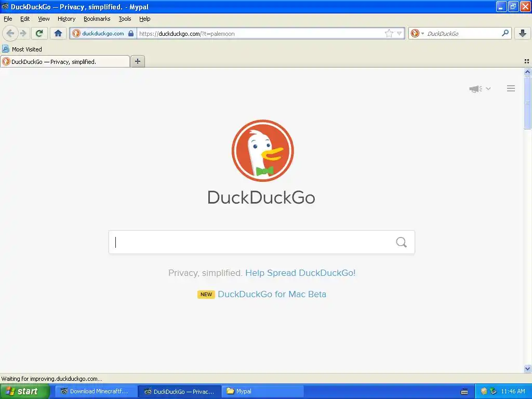Click the Privacy, simplified. tagline text
The image size is (532, 399).
coord(205,273)
